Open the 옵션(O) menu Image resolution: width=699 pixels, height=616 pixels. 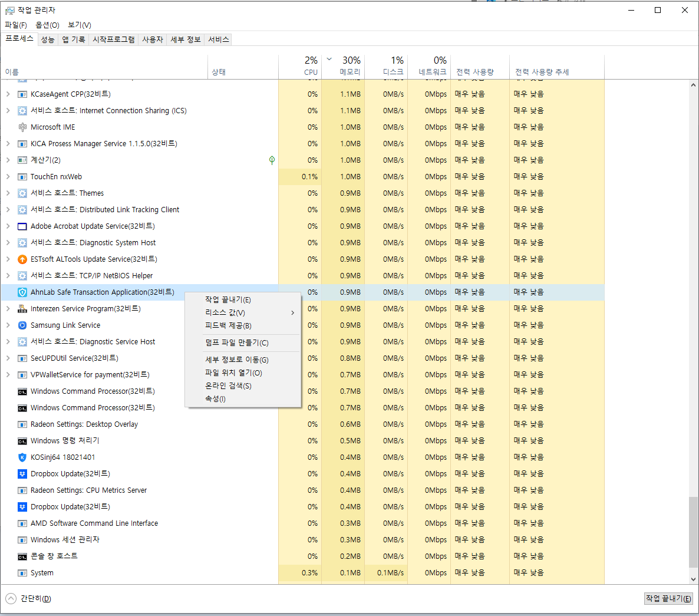[47, 25]
